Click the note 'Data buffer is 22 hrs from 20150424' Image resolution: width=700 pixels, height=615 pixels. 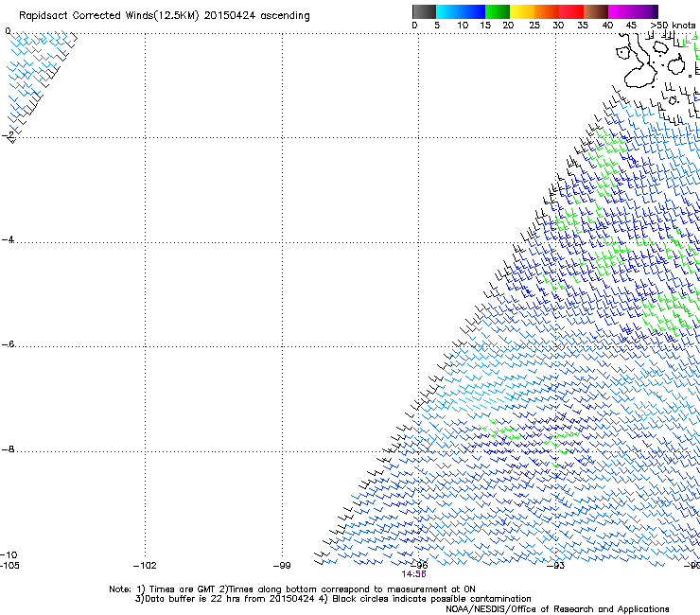point(230,599)
